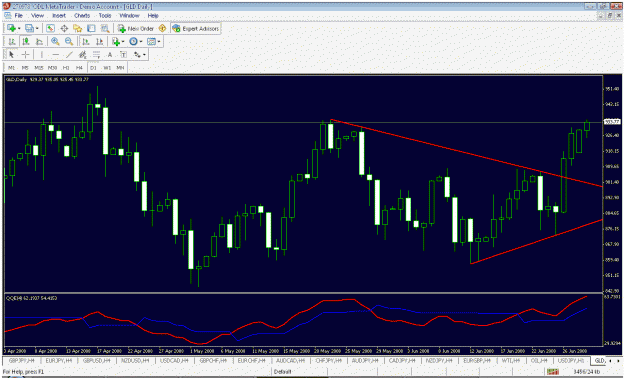625x378 pixels.
Task: Switch timeframe to M30
Action: (x=52, y=68)
